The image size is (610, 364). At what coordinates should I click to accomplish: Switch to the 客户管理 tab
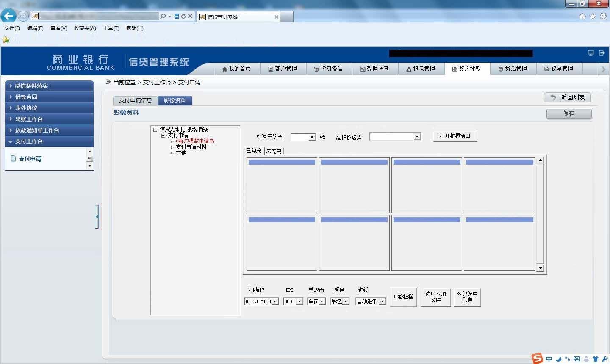tap(283, 69)
